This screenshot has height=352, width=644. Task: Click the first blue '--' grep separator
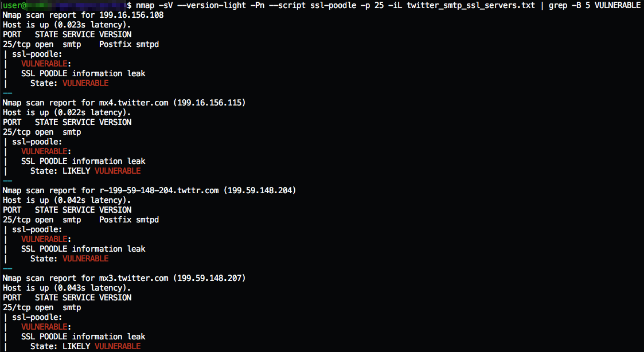coord(7,93)
